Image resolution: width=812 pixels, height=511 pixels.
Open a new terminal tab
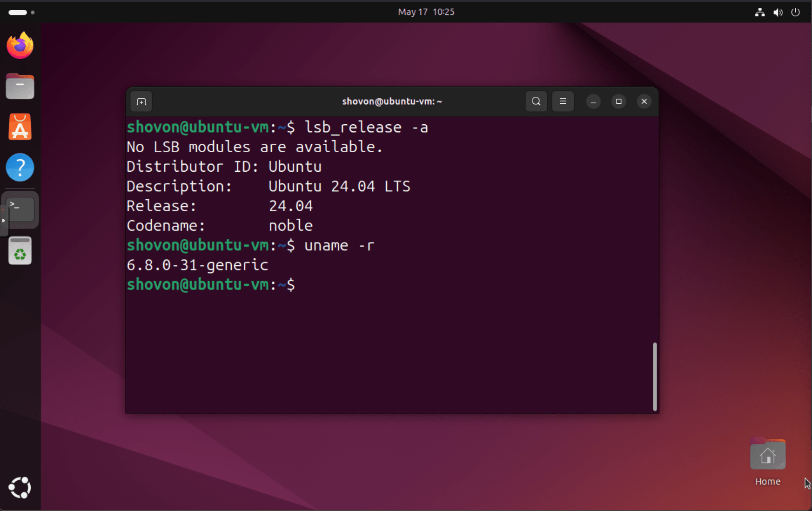pyautogui.click(x=141, y=101)
